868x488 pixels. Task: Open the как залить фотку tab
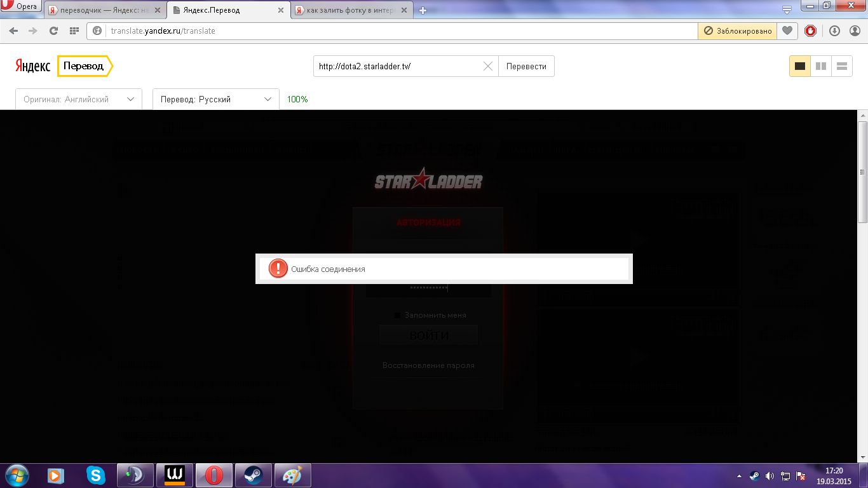pos(353,10)
